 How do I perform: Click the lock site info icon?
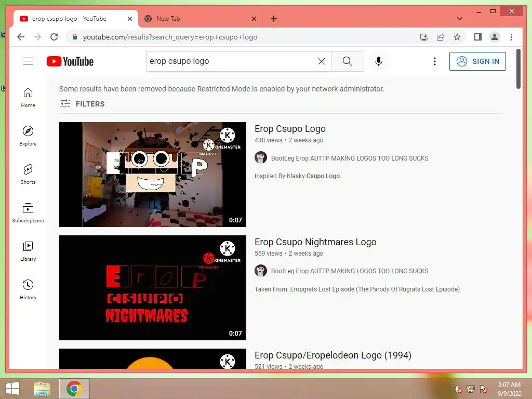point(75,37)
